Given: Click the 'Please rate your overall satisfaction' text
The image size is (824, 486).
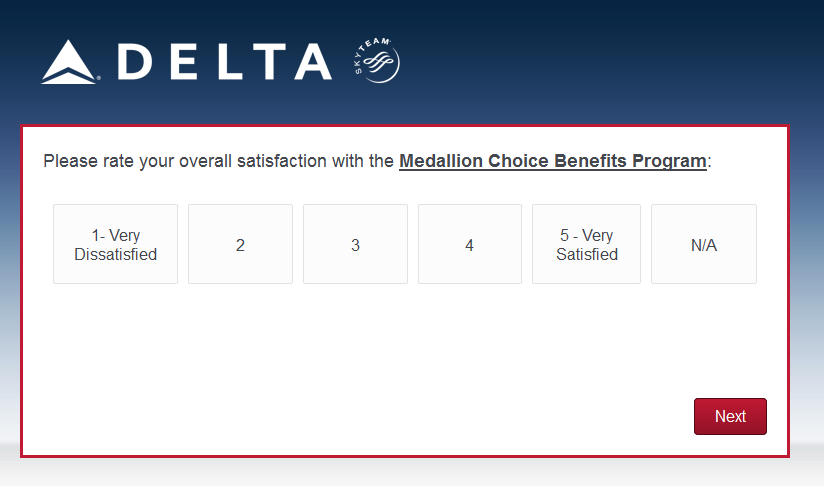Looking at the screenshot, I should click(x=200, y=161).
